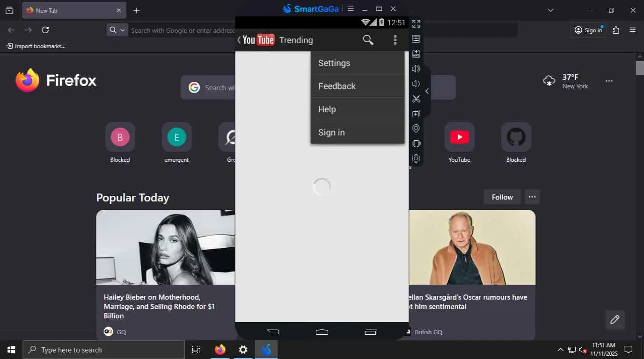644x359 pixels.
Task: Click the Firefox Sign in button
Action: pyautogui.click(x=588, y=30)
